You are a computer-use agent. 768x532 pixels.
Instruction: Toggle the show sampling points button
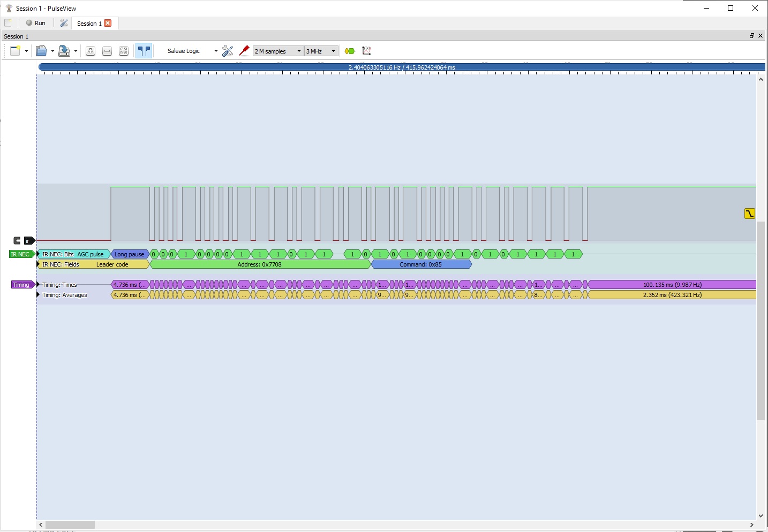point(144,50)
